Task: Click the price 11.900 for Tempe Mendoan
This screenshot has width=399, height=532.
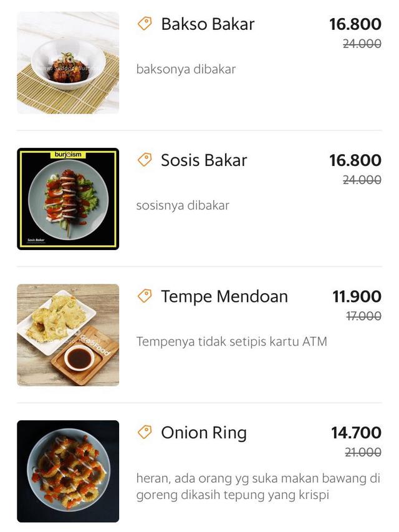Action: point(357,297)
